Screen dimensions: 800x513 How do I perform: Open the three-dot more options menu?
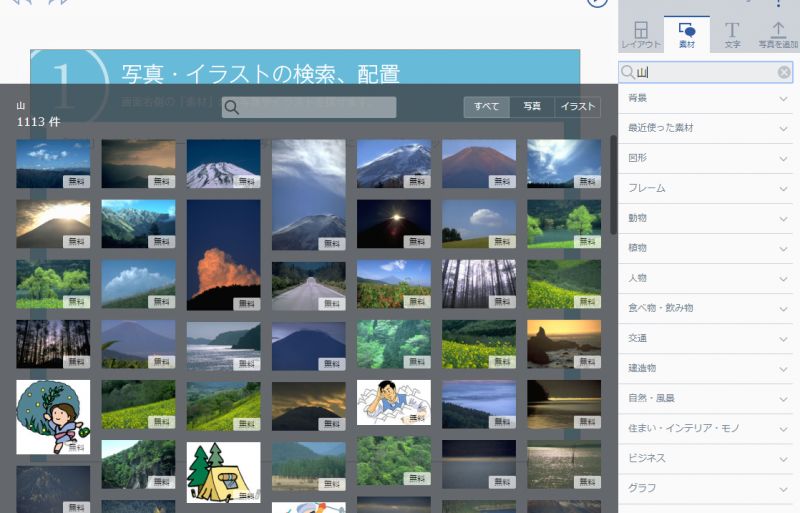[x=779, y=4]
